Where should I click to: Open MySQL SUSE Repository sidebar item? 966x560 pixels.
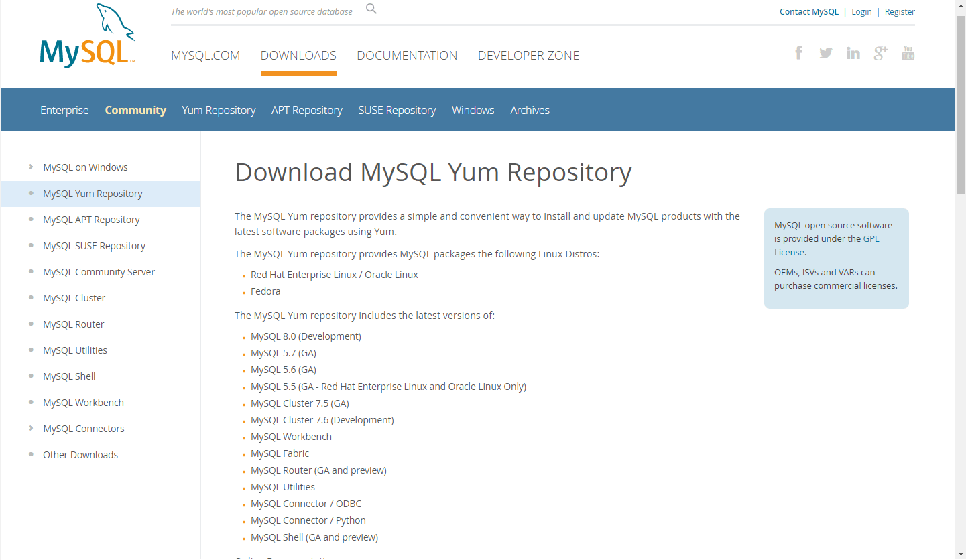pos(94,246)
